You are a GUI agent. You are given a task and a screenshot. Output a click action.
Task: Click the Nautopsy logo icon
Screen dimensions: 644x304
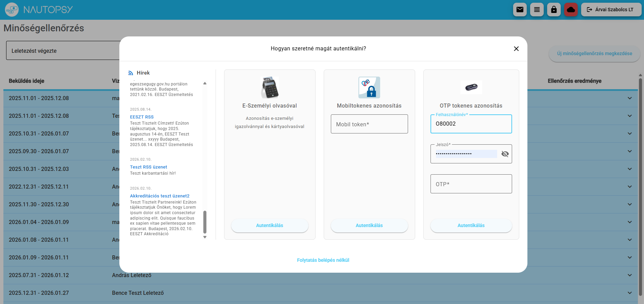12,10
